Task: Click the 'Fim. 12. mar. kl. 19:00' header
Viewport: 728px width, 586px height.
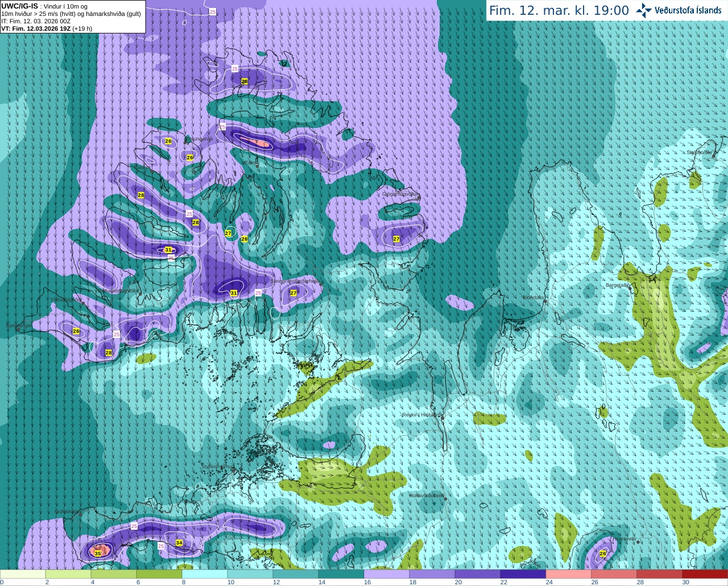Action: 559,10
